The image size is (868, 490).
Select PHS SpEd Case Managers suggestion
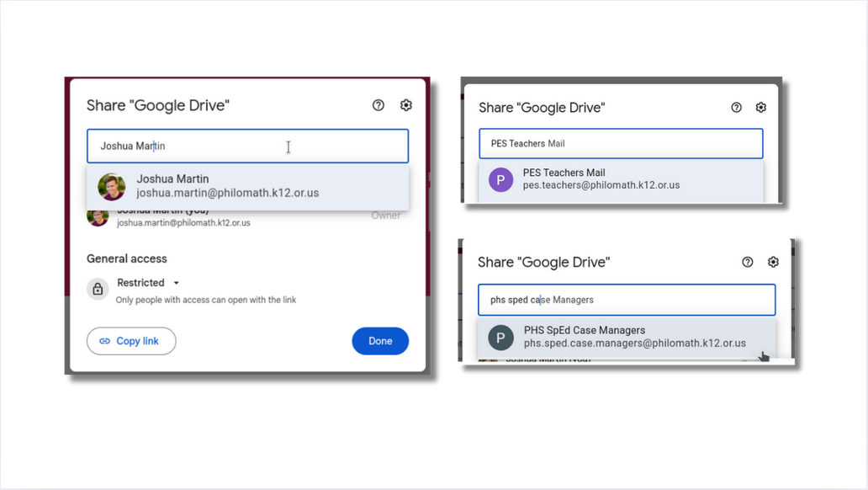pos(627,337)
